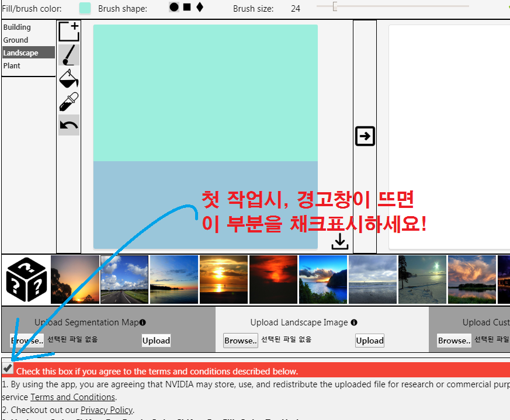The height and width of the screenshot is (420, 510).
Task: Click the Brush size value 24
Action: (296, 9)
